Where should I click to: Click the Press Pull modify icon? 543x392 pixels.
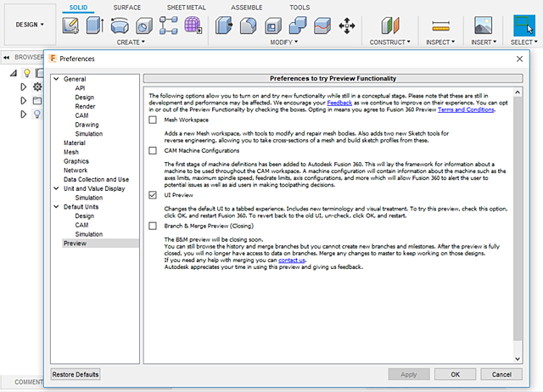point(227,25)
